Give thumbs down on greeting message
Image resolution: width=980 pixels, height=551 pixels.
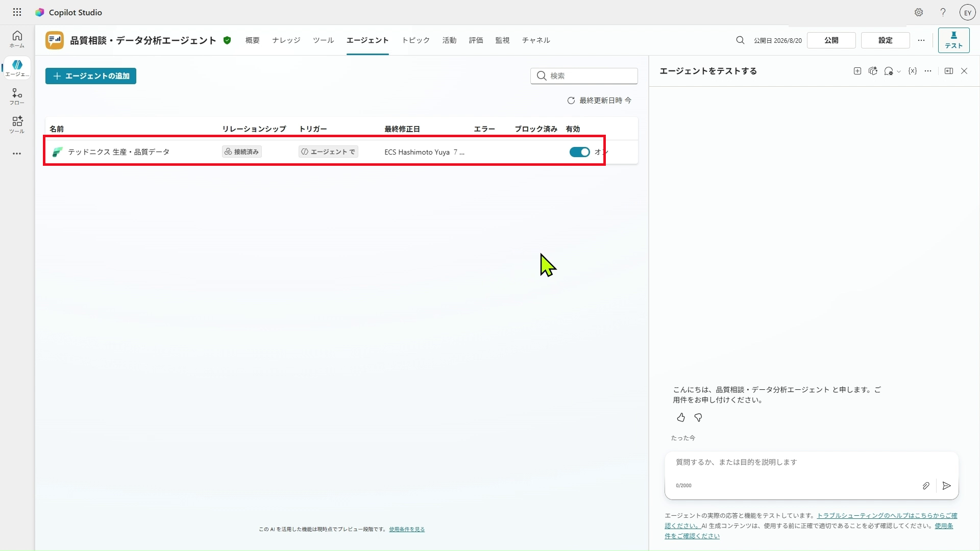point(698,418)
